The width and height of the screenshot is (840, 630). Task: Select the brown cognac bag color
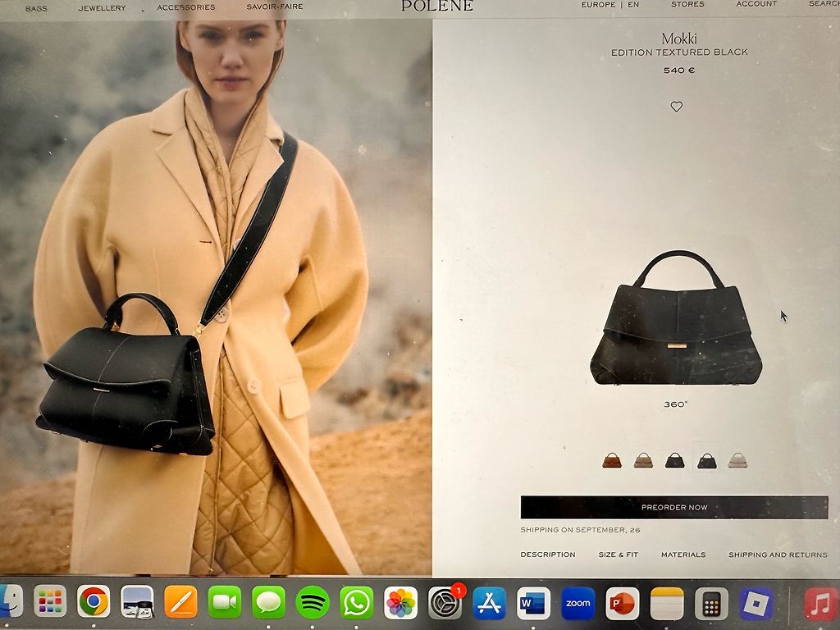[612, 460]
